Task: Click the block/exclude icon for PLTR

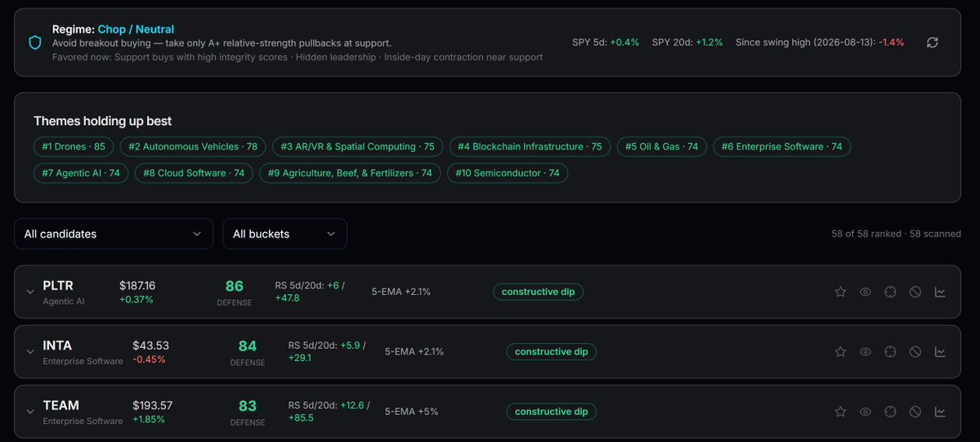Action: 915,292
